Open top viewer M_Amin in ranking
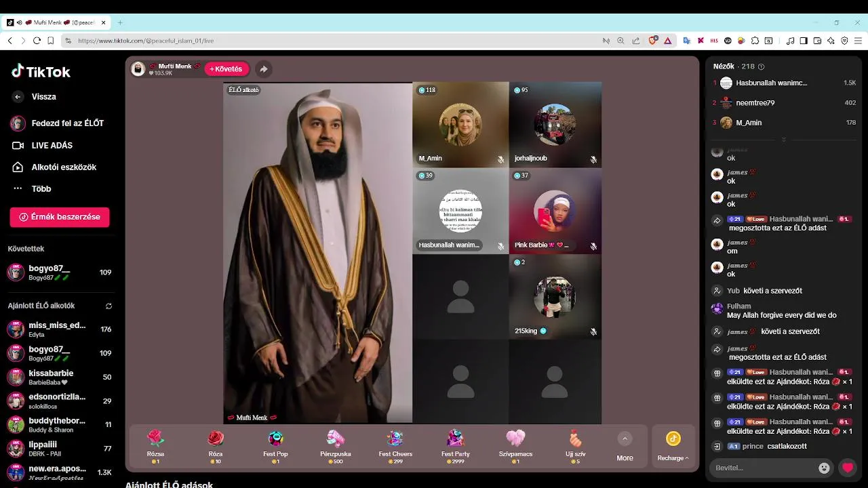The image size is (868, 488). [x=784, y=123]
